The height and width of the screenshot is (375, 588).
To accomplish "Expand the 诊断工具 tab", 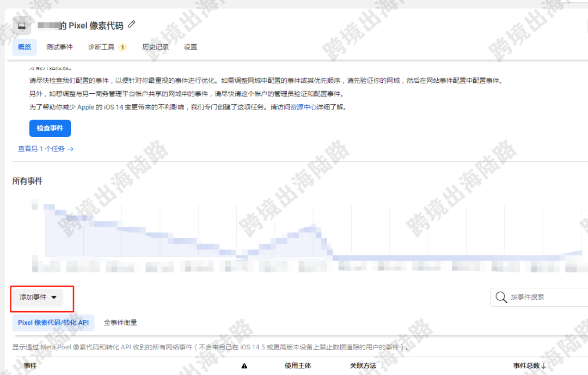I will (102, 47).
